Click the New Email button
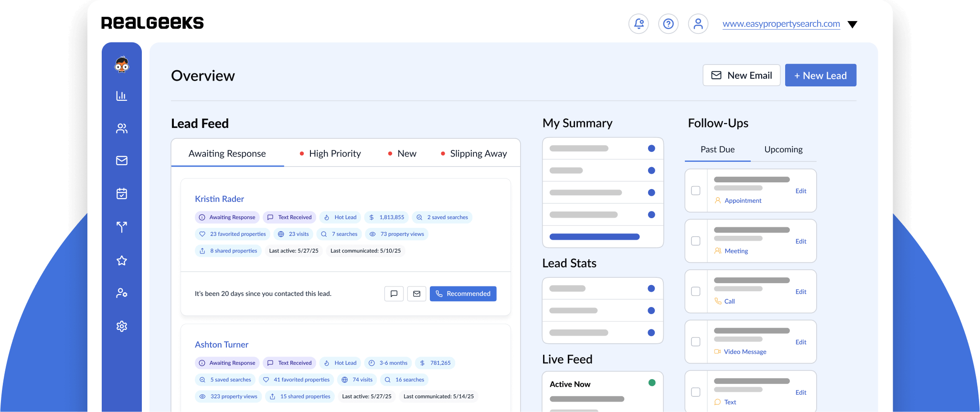980x412 pixels. (x=741, y=75)
